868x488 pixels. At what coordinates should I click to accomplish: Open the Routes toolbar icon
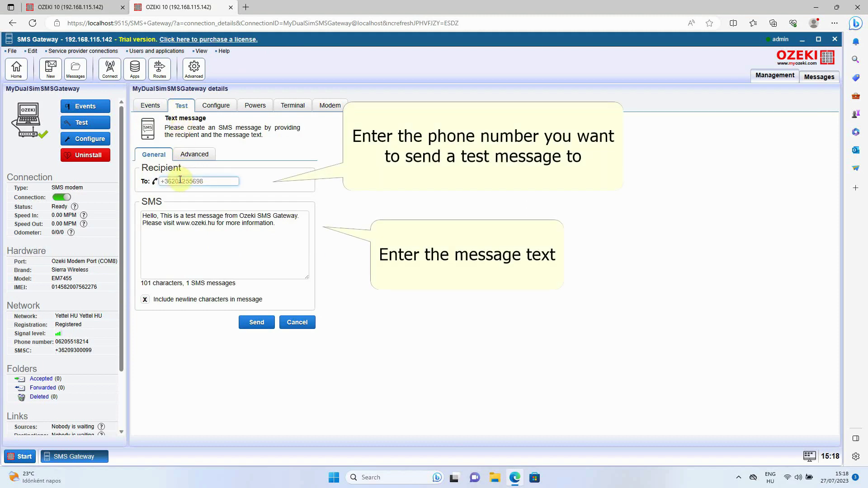coord(160,69)
